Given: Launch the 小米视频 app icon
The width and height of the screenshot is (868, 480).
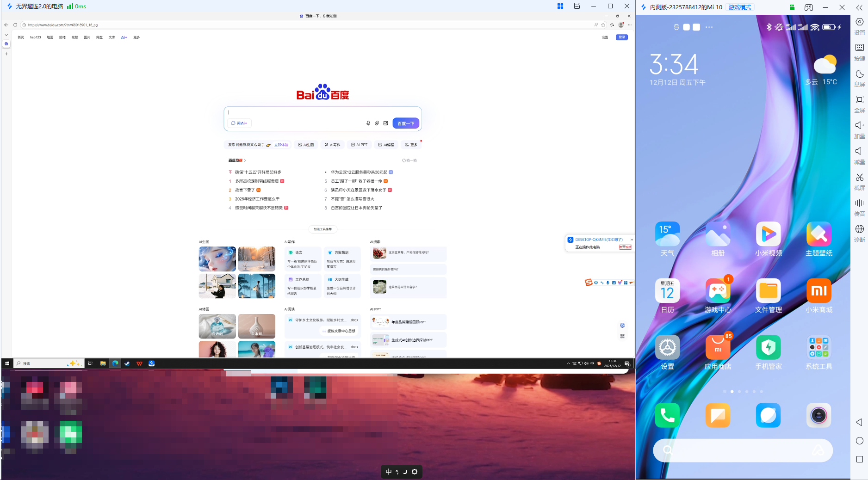Looking at the screenshot, I should point(768,234).
